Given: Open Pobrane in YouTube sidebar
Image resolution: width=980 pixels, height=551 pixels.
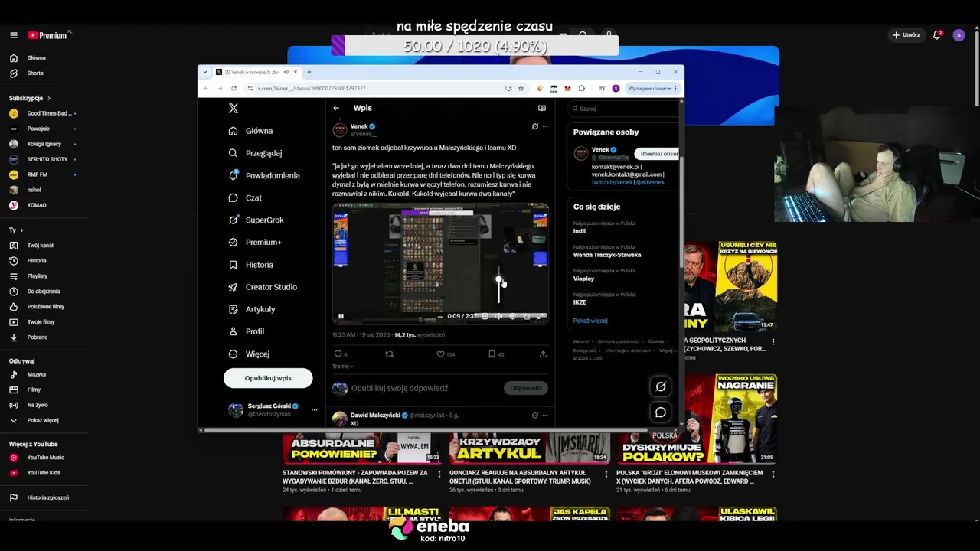Looking at the screenshot, I should pos(38,337).
